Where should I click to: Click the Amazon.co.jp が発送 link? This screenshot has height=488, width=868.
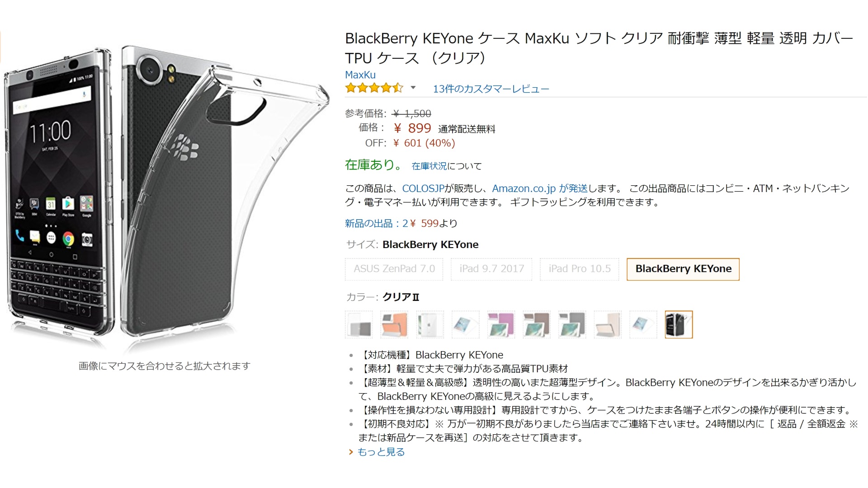pyautogui.click(x=540, y=188)
